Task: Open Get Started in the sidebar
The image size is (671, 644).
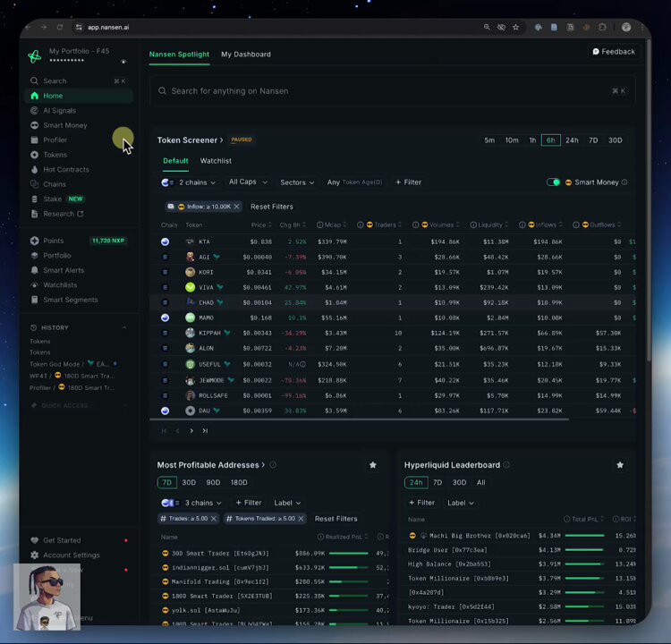Action: tap(55, 540)
